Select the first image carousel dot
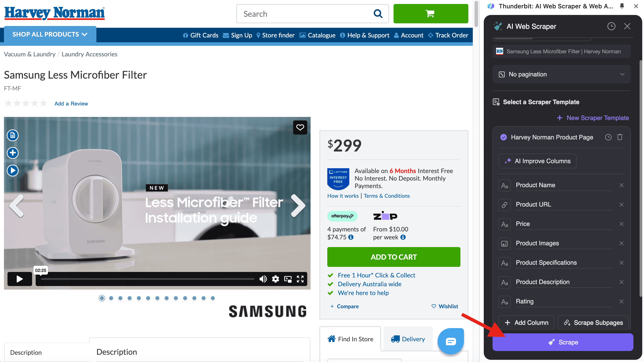 click(102, 298)
